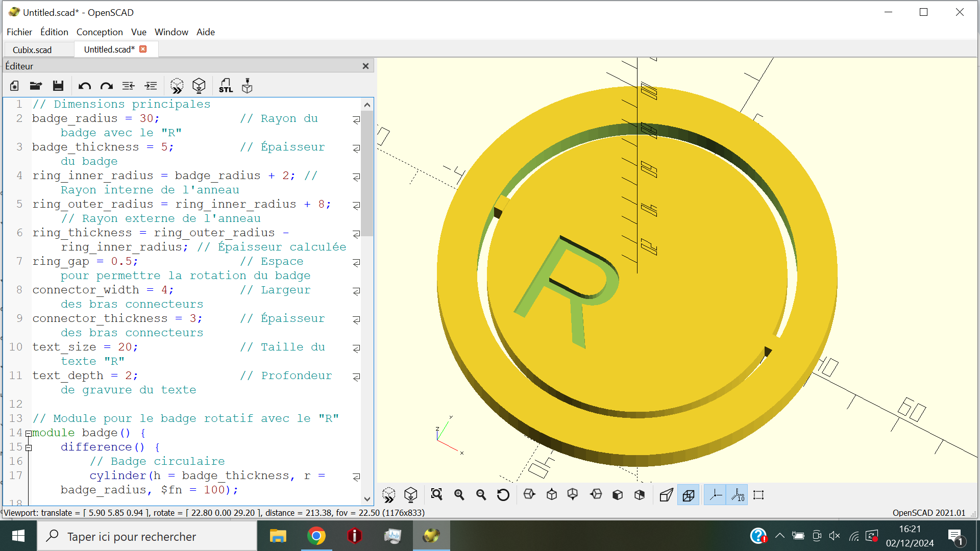Click the editor vertical scrollbar thumb
This screenshot has width=980, height=551.
point(367,173)
